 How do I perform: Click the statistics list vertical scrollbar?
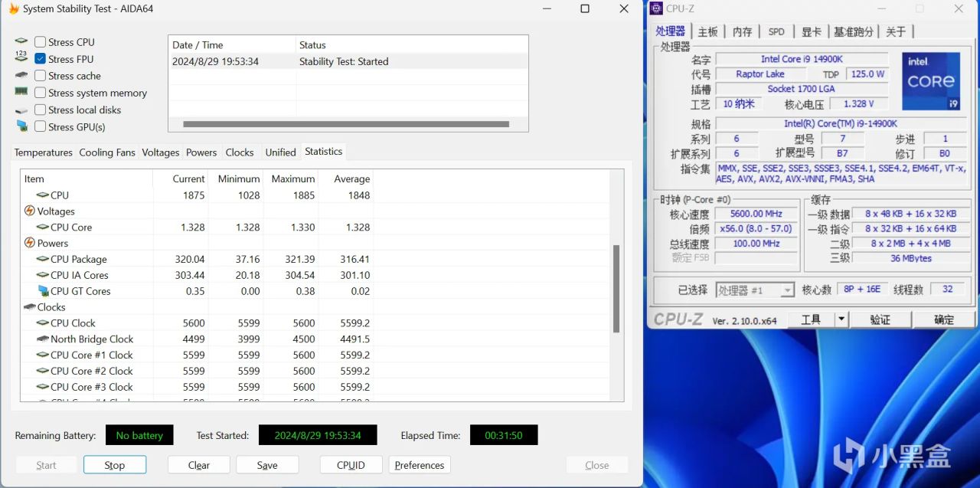click(x=616, y=288)
